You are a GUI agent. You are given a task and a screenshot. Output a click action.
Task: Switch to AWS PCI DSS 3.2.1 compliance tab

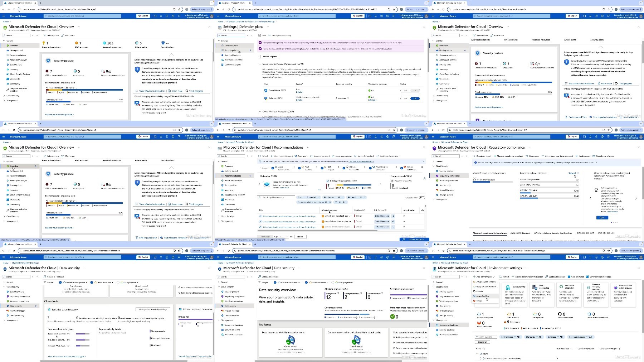[585, 233]
